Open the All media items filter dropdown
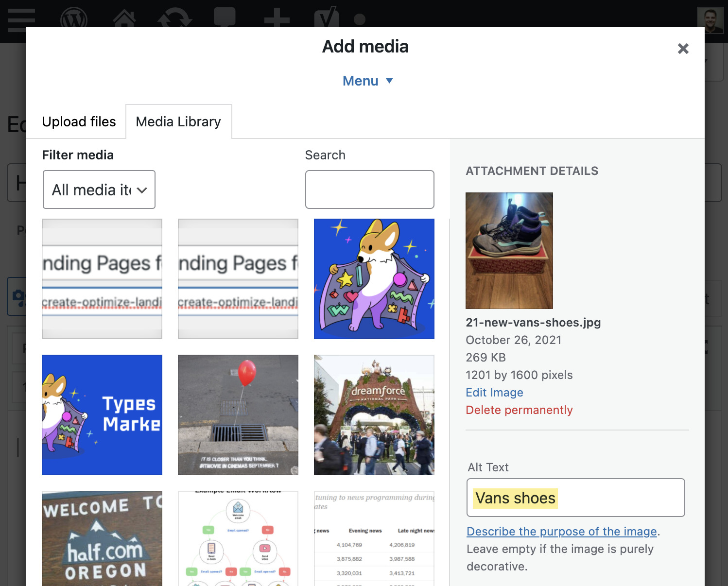 99,190
